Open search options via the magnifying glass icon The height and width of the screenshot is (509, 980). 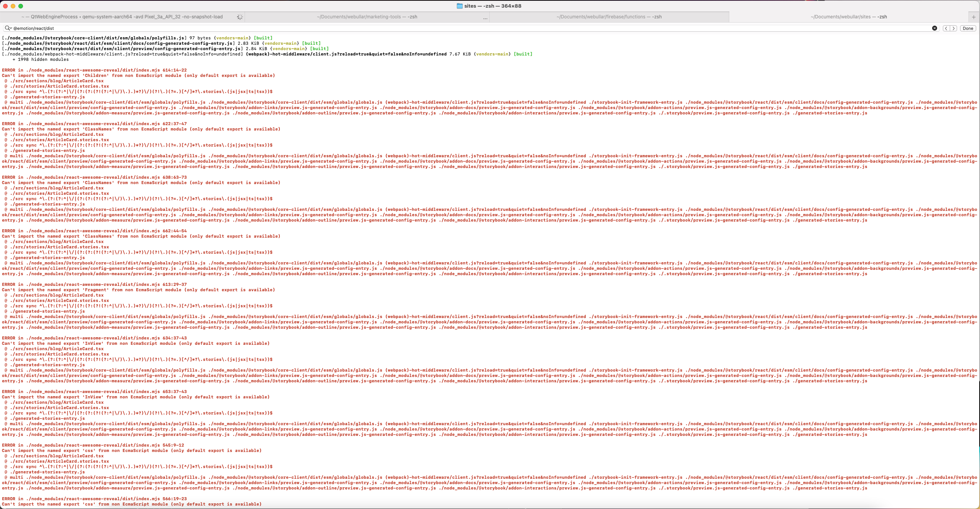[x=8, y=28]
